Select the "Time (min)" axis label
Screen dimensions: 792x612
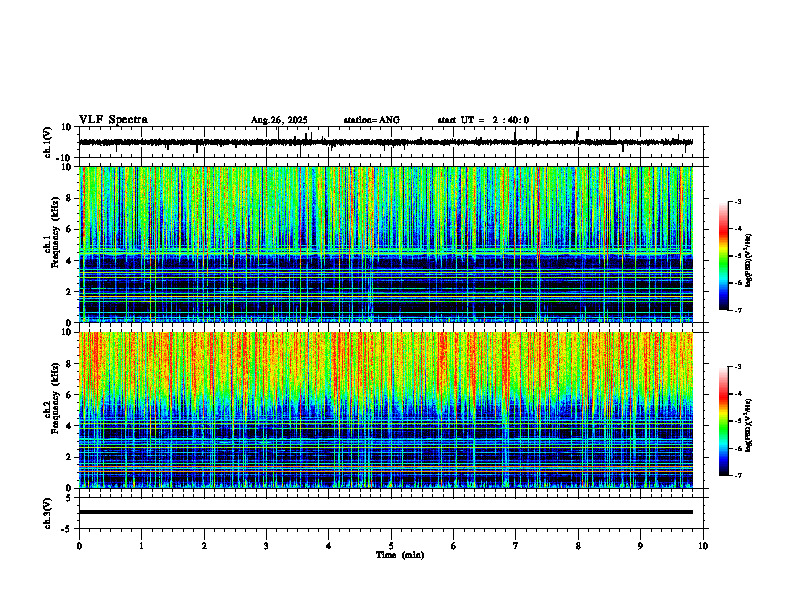[400, 555]
